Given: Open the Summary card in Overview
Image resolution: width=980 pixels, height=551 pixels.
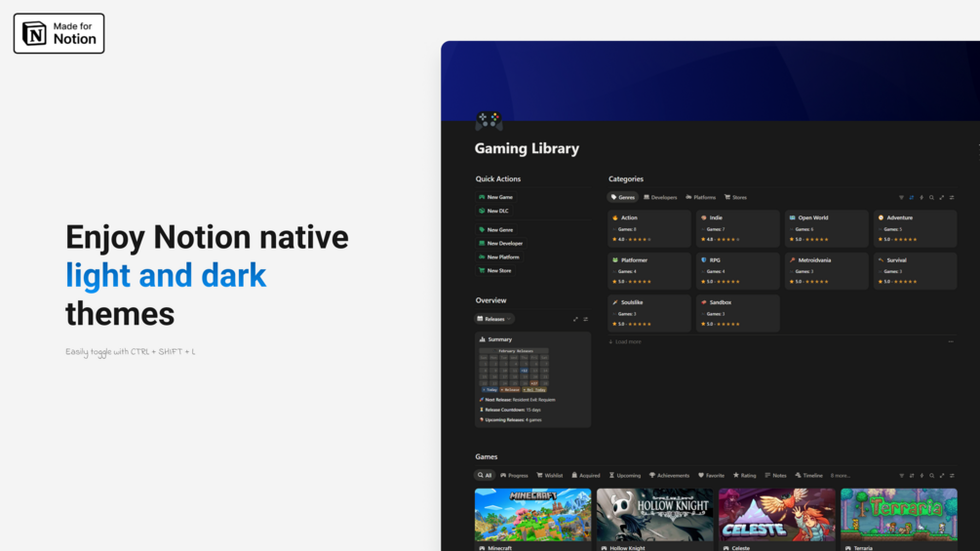Looking at the screenshot, I should click(x=532, y=379).
